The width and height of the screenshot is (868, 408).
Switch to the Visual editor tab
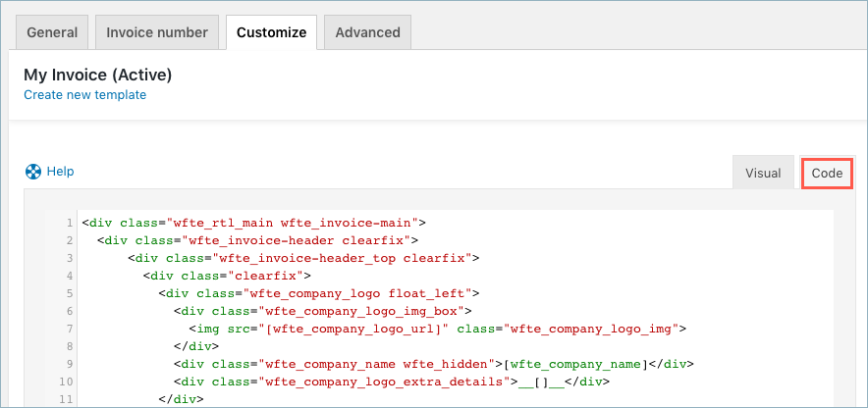tap(763, 173)
